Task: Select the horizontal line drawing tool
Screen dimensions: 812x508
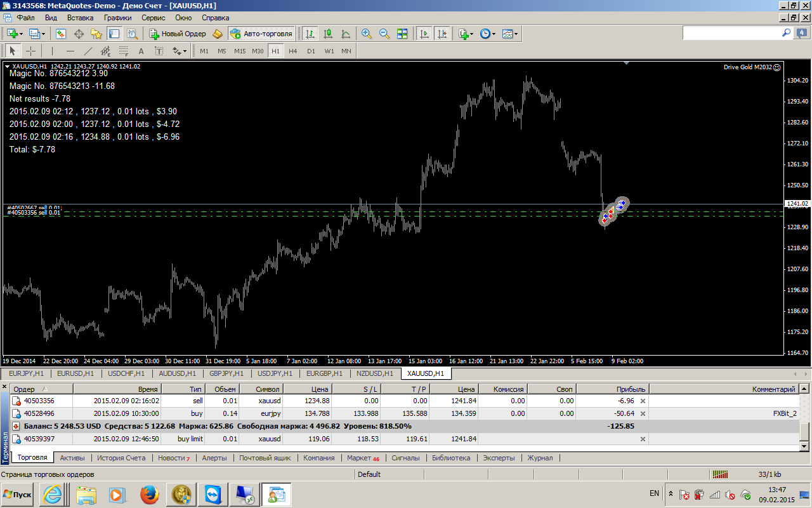Action: pyautogui.click(x=70, y=51)
